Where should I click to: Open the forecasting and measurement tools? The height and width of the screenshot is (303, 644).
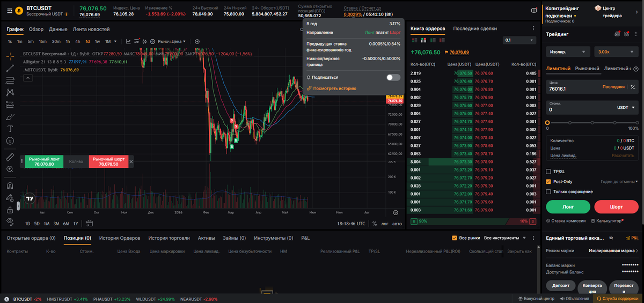[x=10, y=105]
